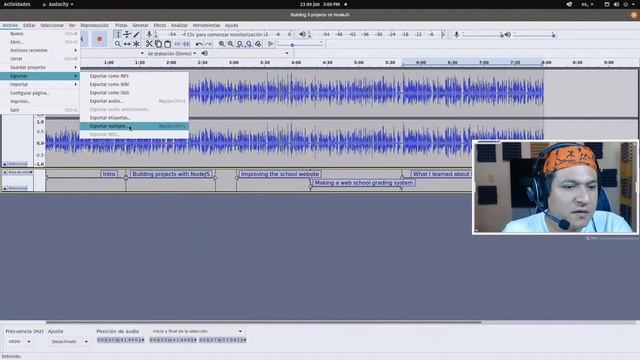Click the Fit selection to width icon

click(x=240, y=44)
